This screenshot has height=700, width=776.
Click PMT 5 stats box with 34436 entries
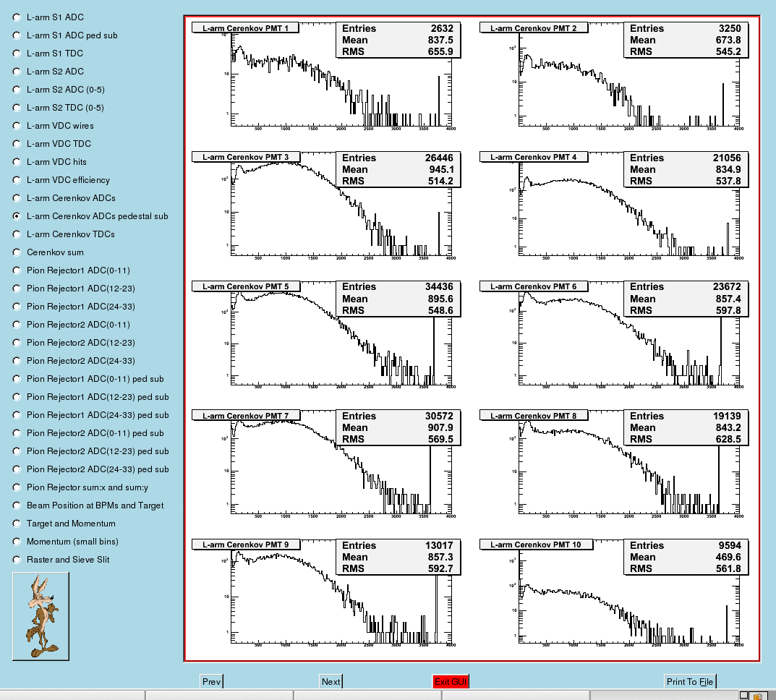(398, 299)
